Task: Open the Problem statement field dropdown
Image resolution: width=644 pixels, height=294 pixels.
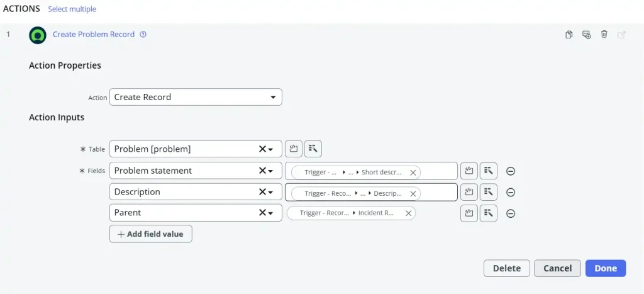Action: [271, 171]
